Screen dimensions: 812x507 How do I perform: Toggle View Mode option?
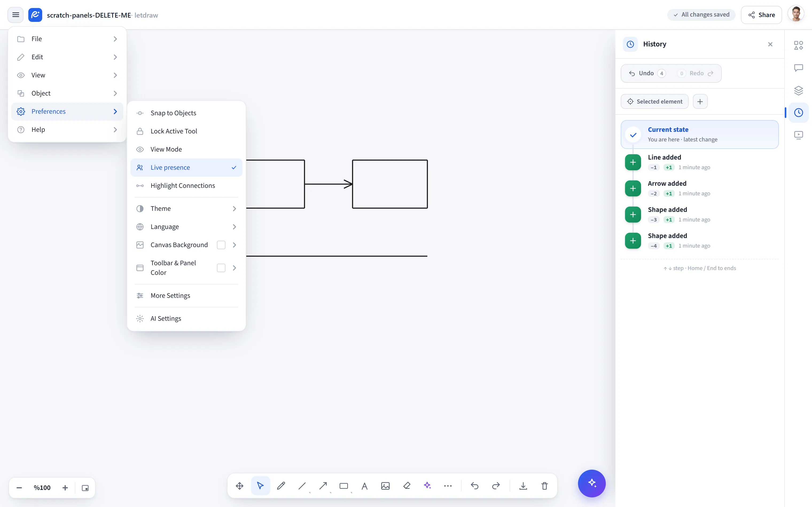(x=186, y=149)
